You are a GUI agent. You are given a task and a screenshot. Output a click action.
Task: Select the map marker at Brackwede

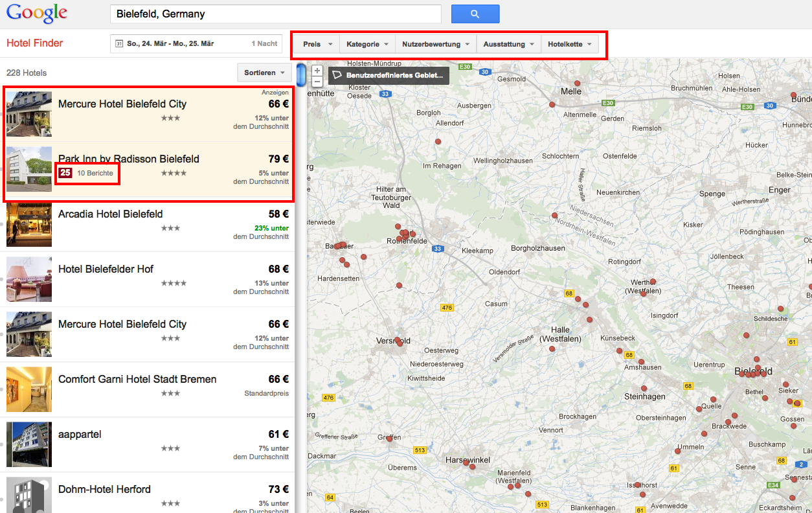point(728,422)
